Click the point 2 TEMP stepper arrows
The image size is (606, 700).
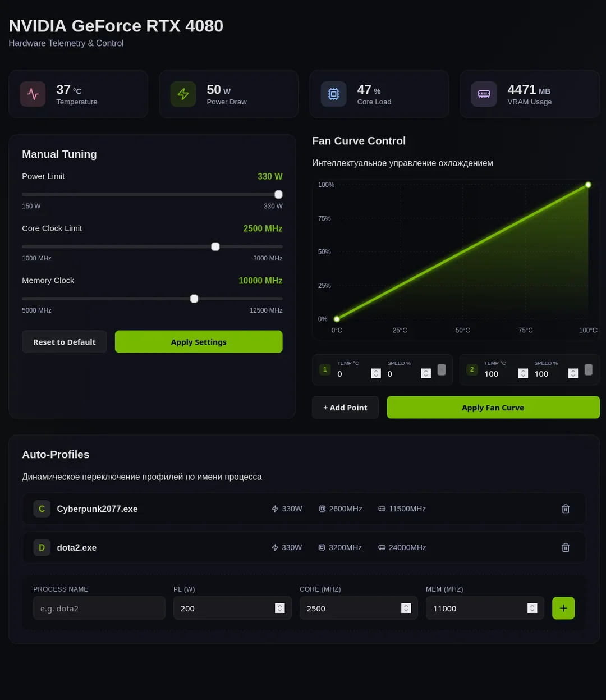523,373
